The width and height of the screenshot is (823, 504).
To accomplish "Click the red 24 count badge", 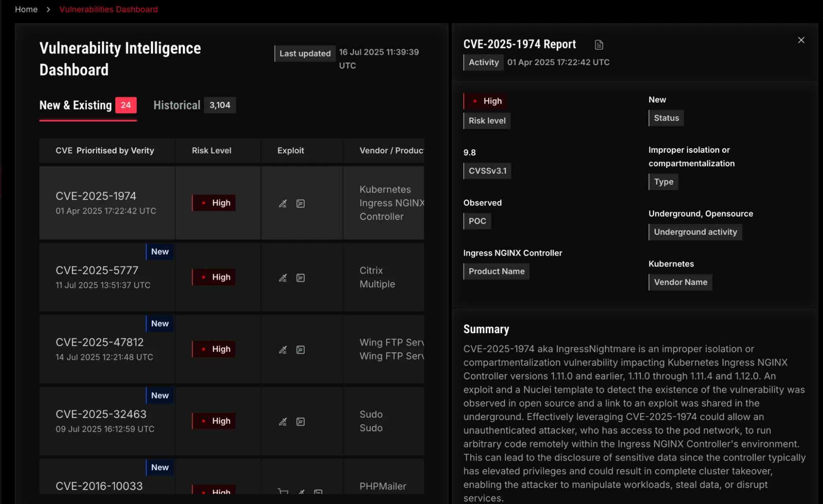I will (x=126, y=105).
